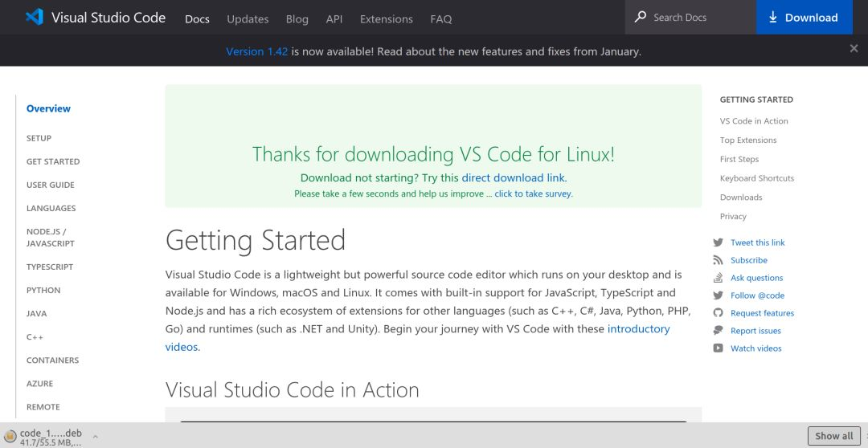Image resolution: width=868 pixels, height=448 pixels.
Task: Open the CONTAINERS sidebar section
Action: pos(52,360)
